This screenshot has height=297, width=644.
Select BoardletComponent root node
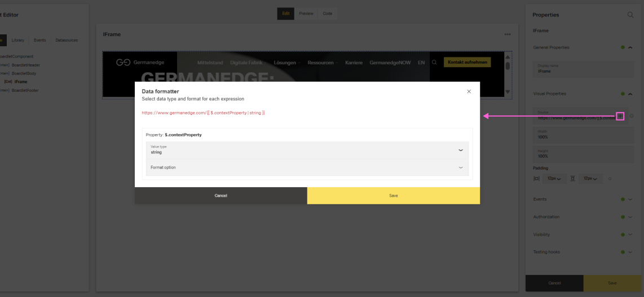click(x=16, y=56)
